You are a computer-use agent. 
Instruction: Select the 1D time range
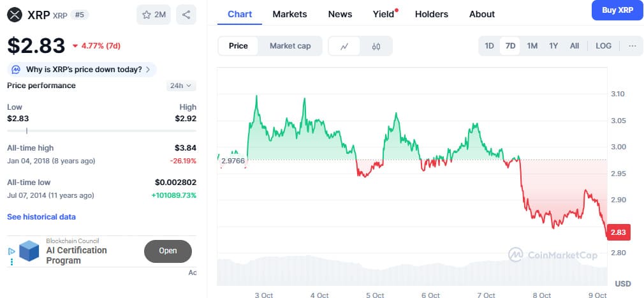point(489,46)
